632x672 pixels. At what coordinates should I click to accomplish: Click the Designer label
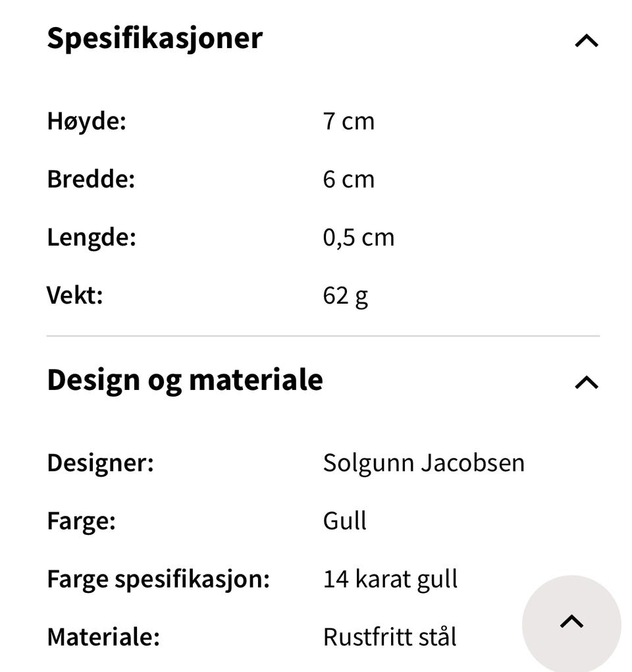pos(100,463)
